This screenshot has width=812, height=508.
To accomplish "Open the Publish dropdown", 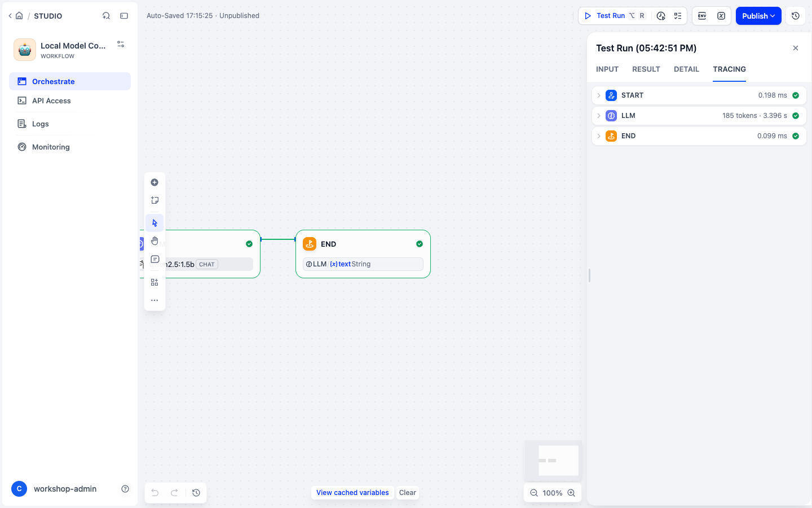I will (x=758, y=16).
